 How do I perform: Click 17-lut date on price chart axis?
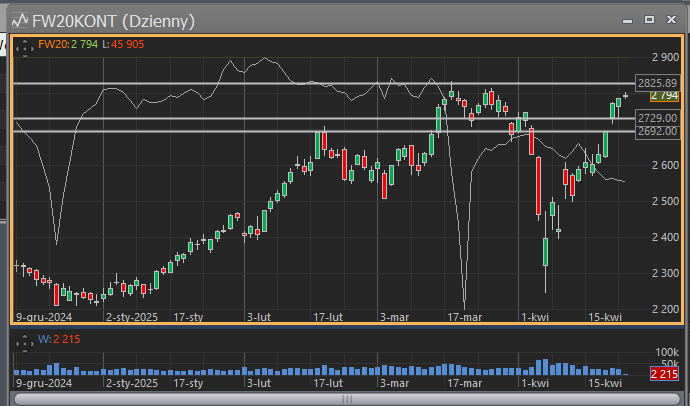(x=328, y=317)
